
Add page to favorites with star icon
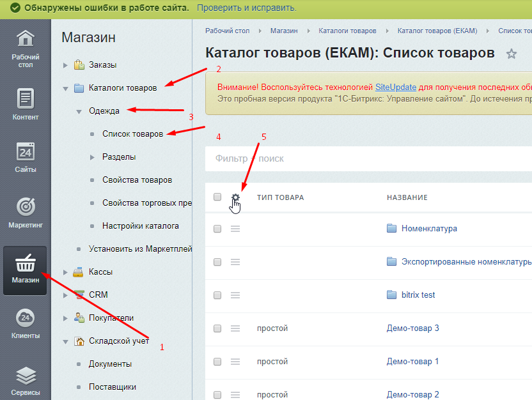[x=512, y=54]
